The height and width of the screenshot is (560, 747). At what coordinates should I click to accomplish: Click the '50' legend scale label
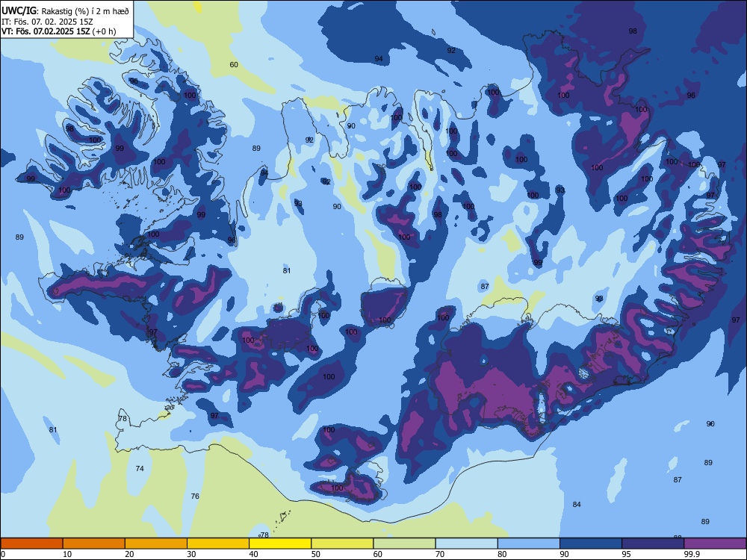(x=315, y=554)
